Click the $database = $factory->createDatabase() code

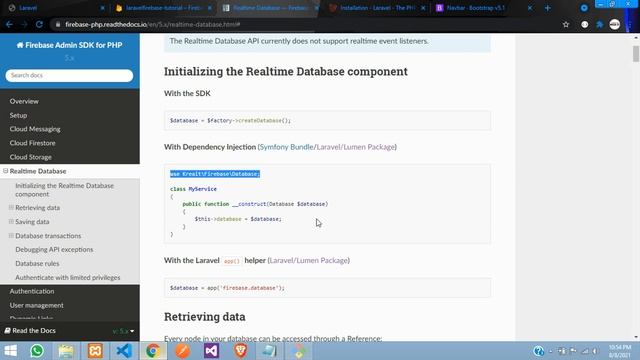[230, 120]
